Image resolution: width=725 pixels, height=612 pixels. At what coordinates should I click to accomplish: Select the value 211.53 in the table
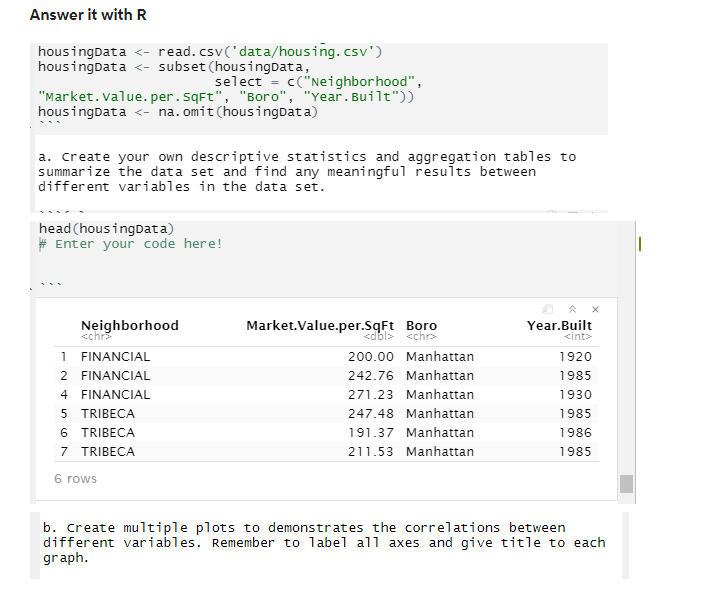click(371, 451)
